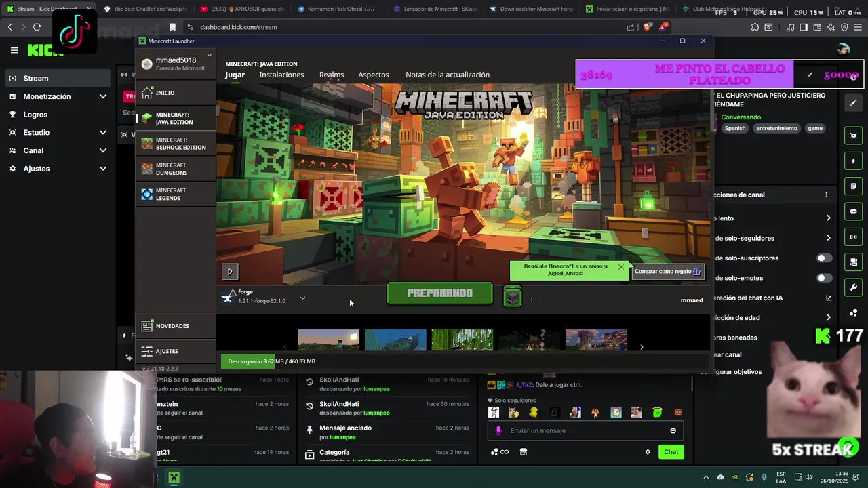Switch to the Realms tab
Viewport: 868px width, 488px height.
(x=332, y=75)
